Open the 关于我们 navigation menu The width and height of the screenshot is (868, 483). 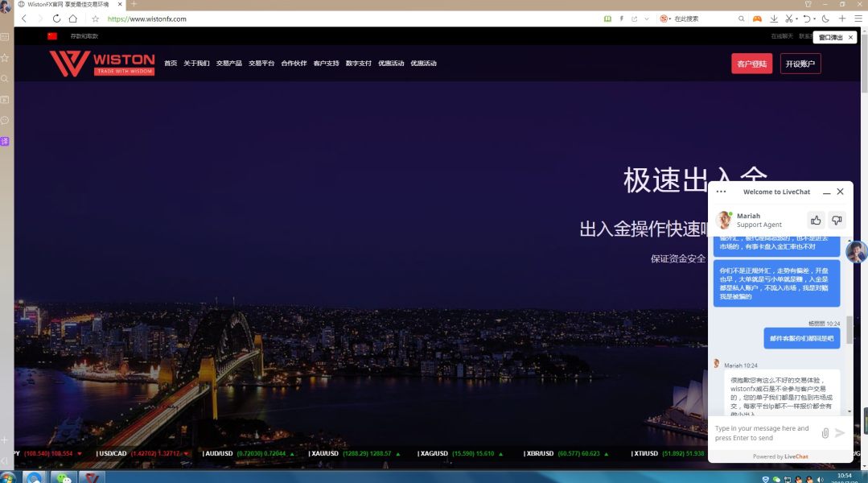pos(196,64)
